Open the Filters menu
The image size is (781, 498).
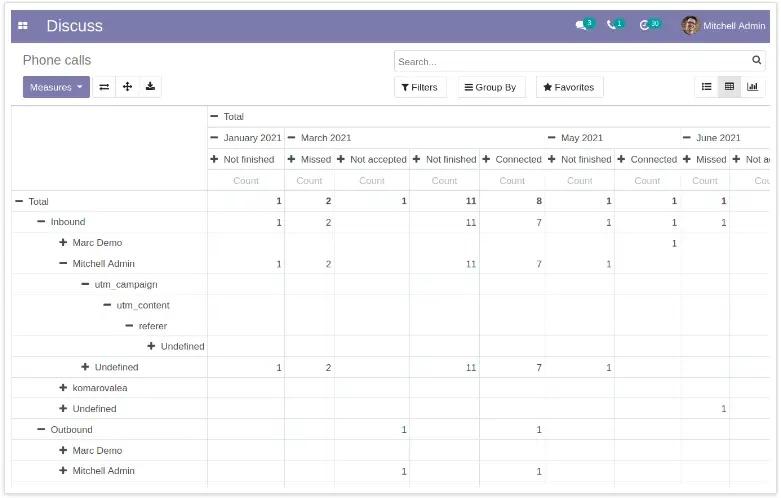click(x=420, y=87)
